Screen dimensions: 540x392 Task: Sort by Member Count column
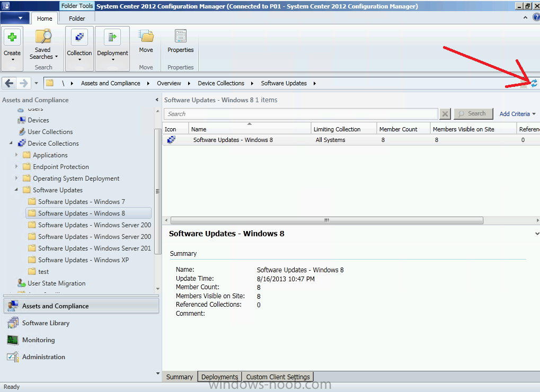[403, 129]
